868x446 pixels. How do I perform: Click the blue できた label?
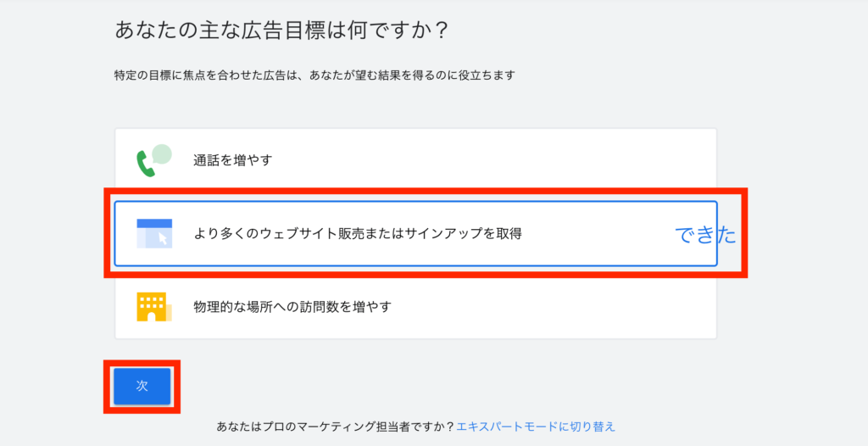pyautogui.click(x=705, y=235)
